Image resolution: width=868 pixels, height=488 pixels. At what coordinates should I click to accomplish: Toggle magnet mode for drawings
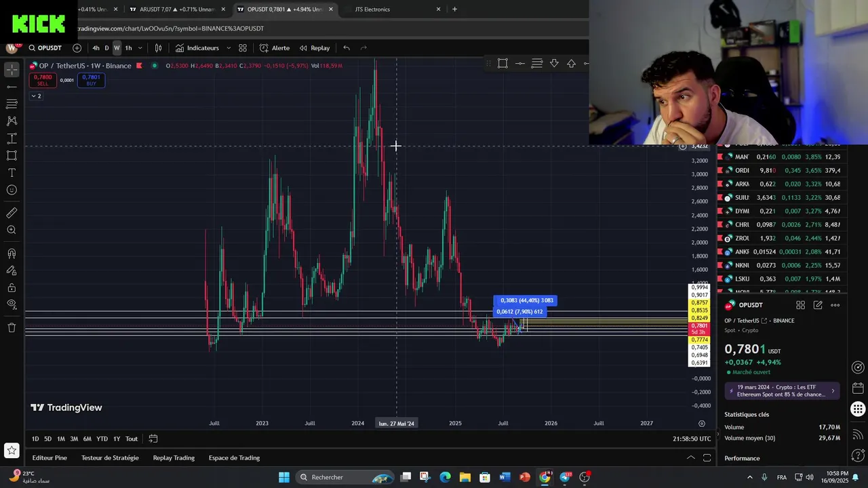click(12, 253)
